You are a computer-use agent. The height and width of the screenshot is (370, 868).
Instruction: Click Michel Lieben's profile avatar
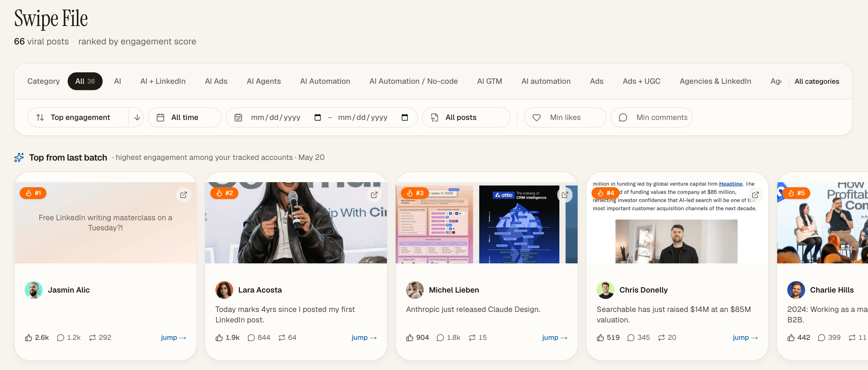(x=415, y=290)
